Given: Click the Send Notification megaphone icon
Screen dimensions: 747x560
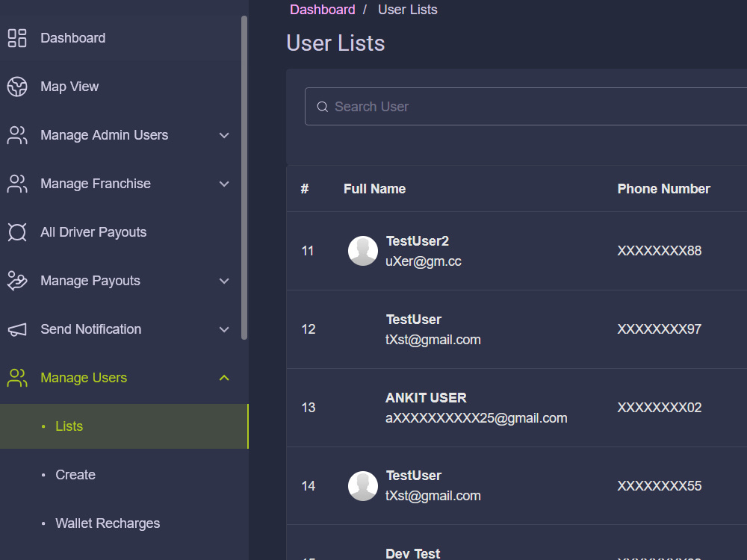Looking at the screenshot, I should (17, 329).
